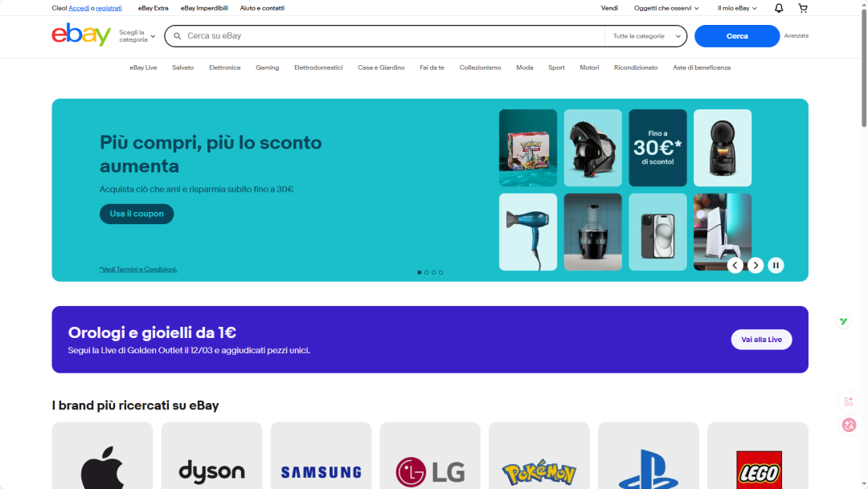This screenshot has width=868, height=489.
Task: Open the notifications bell icon
Action: click(x=779, y=8)
